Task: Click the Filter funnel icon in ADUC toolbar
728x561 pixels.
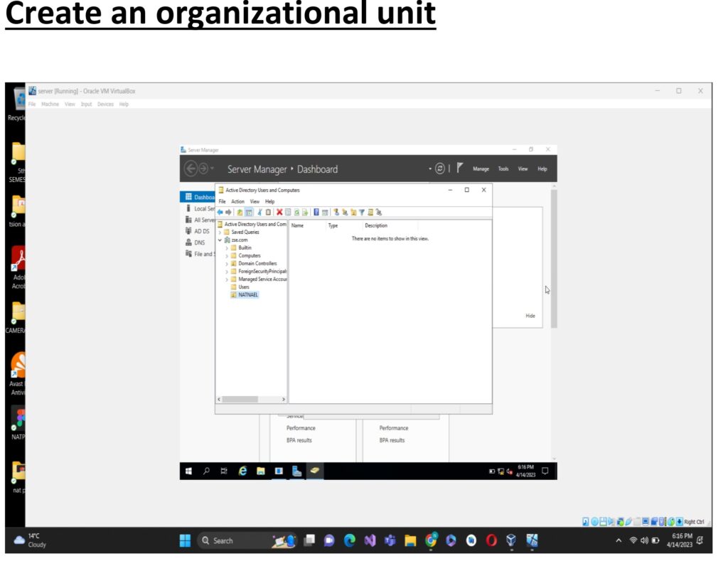Action: [x=362, y=212]
